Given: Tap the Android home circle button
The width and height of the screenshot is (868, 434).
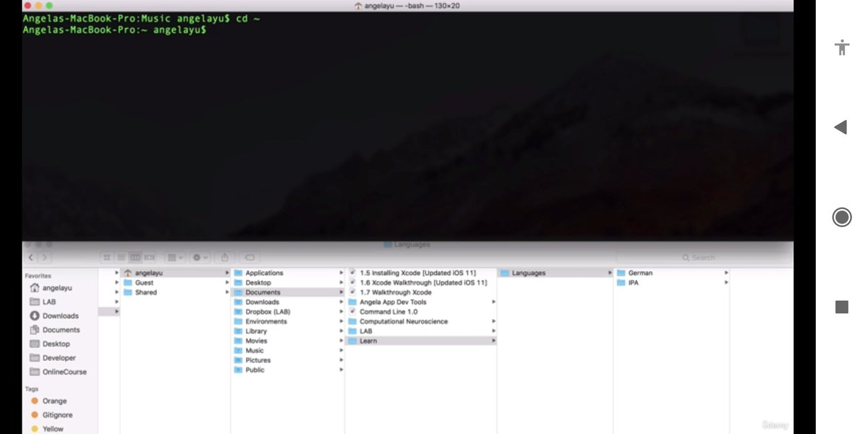Looking at the screenshot, I should click(841, 217).
